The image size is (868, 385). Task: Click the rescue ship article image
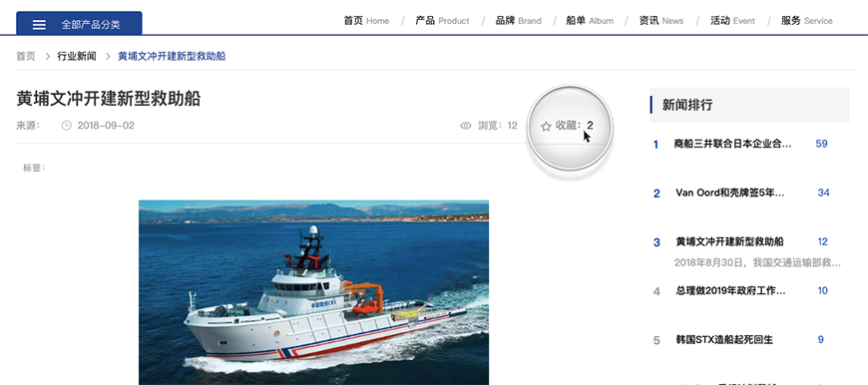click(x=313, y=292)
